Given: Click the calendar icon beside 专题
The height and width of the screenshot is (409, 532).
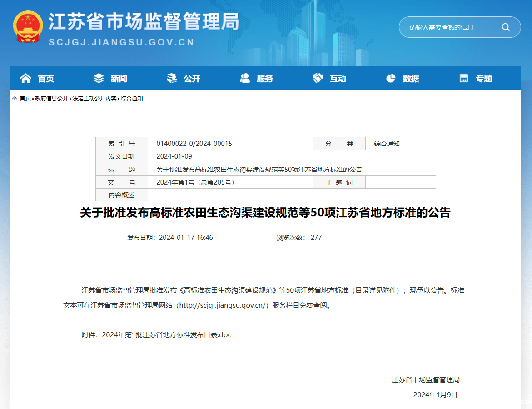Looking at the screenshot, I should click(464, 79).
